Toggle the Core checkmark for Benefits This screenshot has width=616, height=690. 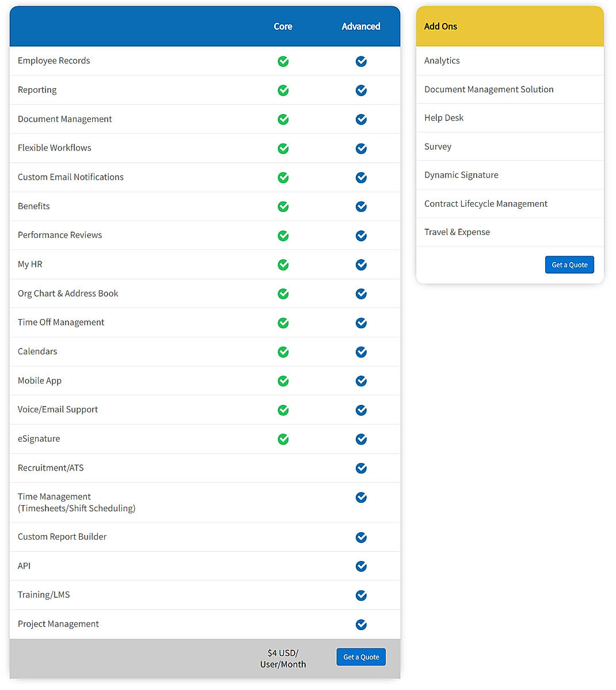[283, 206]
